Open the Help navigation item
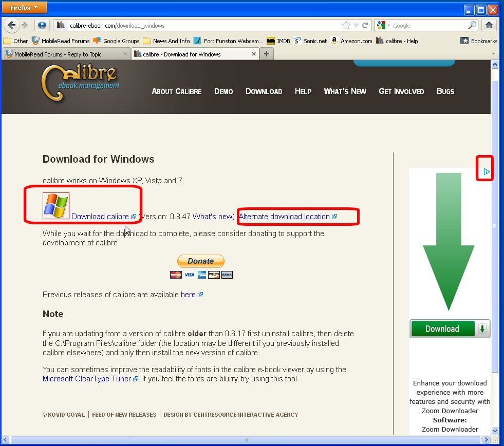The image size is (504, 446). coord(303,91)
